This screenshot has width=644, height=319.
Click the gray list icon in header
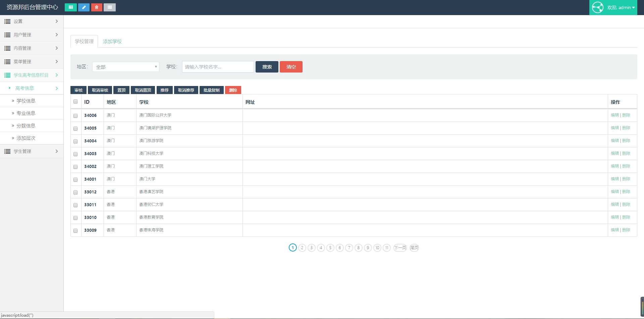pos(110,7)
